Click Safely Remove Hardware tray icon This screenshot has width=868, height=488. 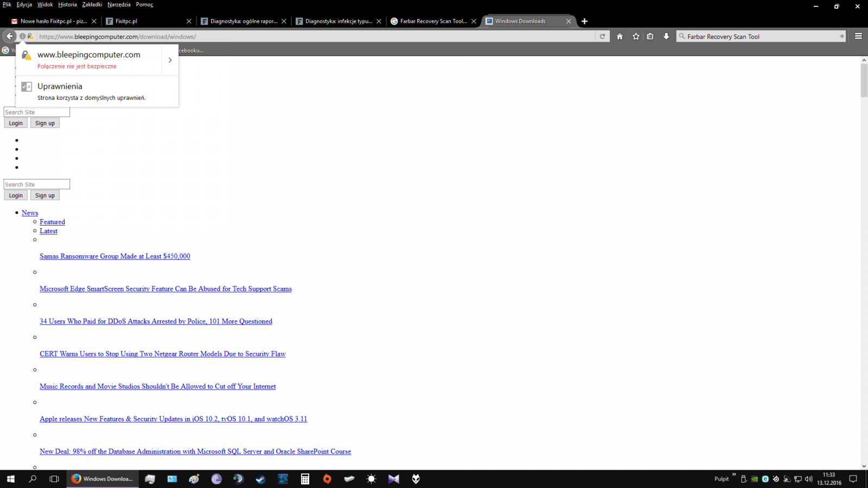(x=743, y=479)
